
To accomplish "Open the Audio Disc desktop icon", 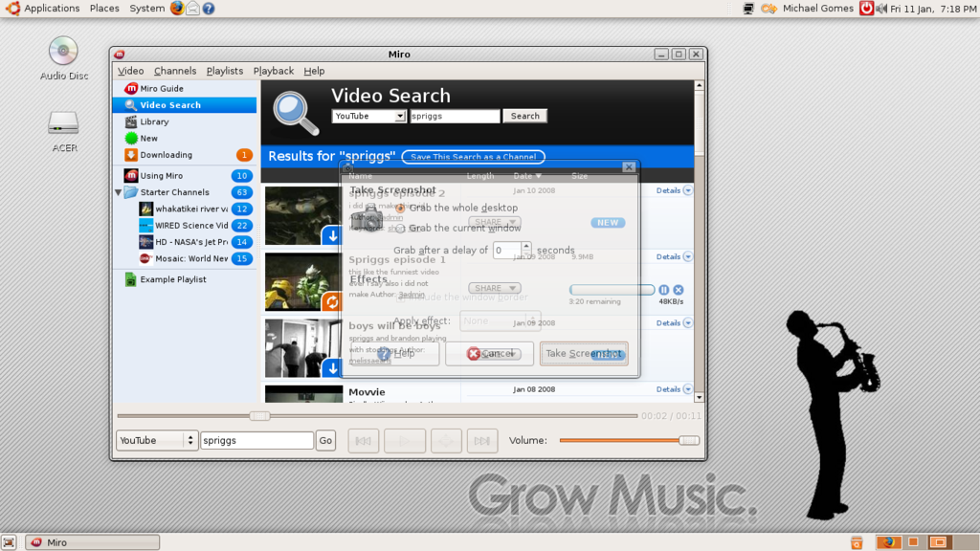I will click(64, 59).
